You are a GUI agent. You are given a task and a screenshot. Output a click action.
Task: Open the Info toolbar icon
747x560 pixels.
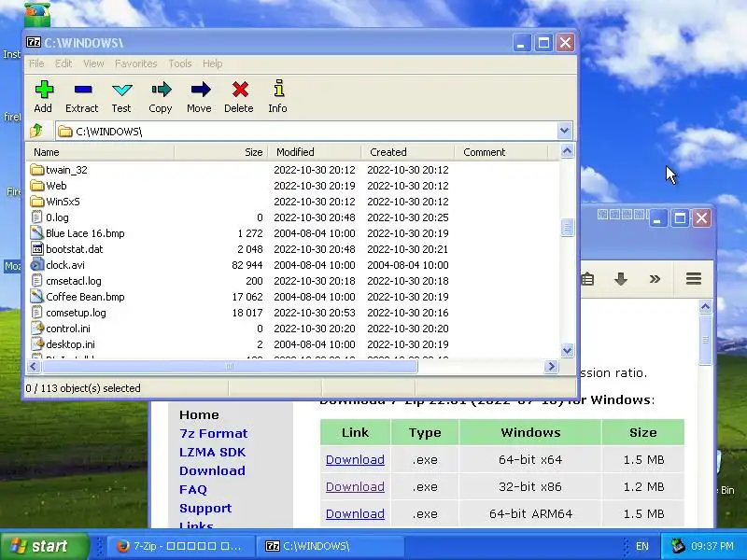(278, 89)
